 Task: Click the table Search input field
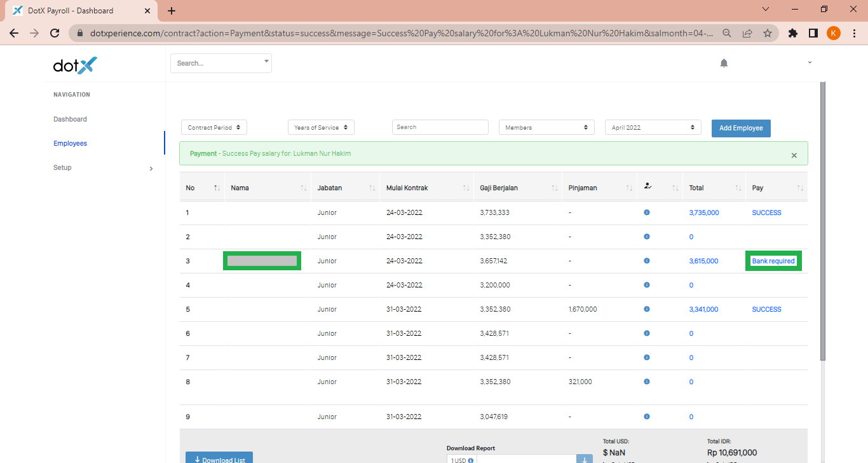(x=440, y=127)
